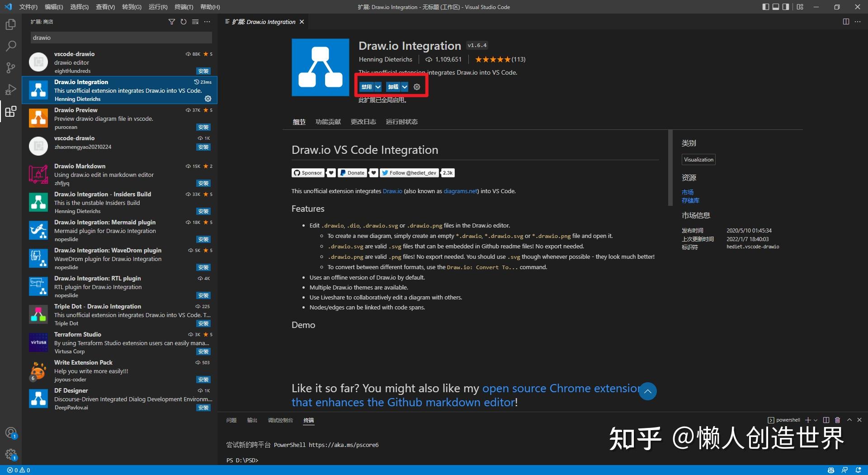Click the Donate badge
This screenshot has height=475, width=868.
click(352, 173)
